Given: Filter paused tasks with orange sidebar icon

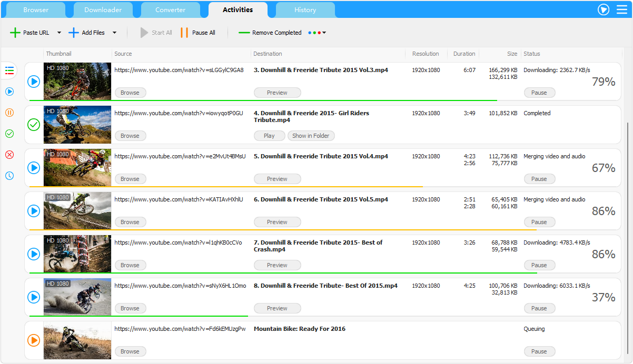Looking at the screenshot, I should [x=9, y=113].
